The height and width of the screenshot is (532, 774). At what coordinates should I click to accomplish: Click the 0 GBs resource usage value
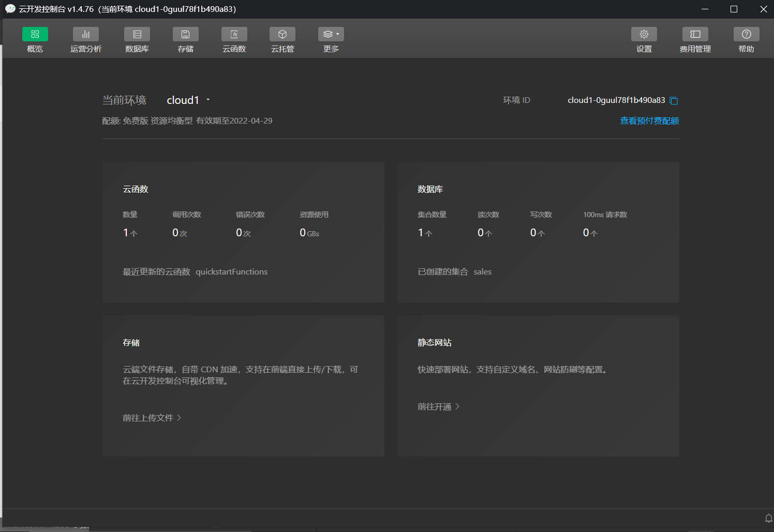coord(309,233)
